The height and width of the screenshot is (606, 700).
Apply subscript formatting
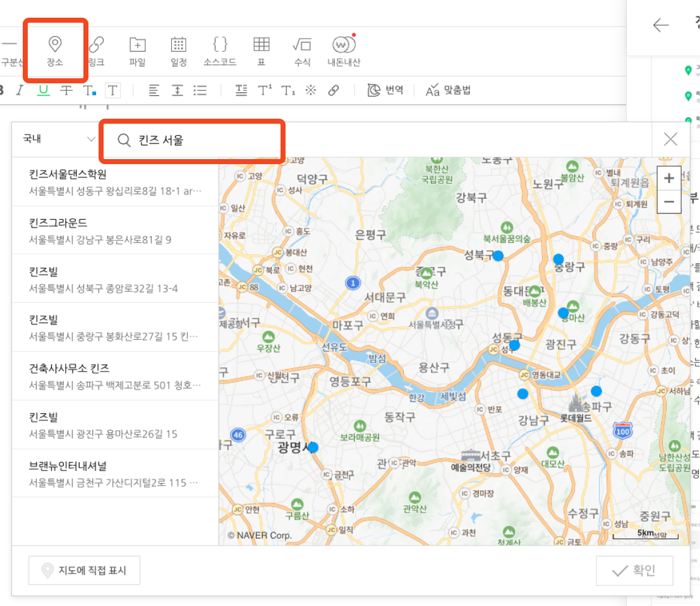288,90
